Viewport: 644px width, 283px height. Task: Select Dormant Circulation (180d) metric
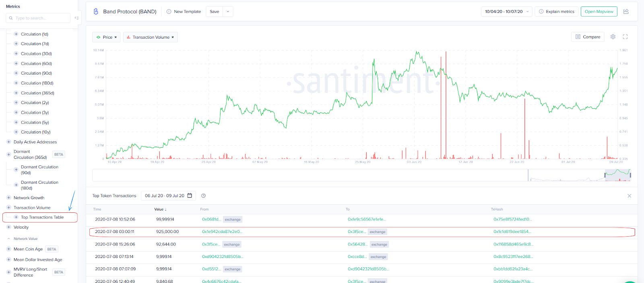[x=39, y=185]
